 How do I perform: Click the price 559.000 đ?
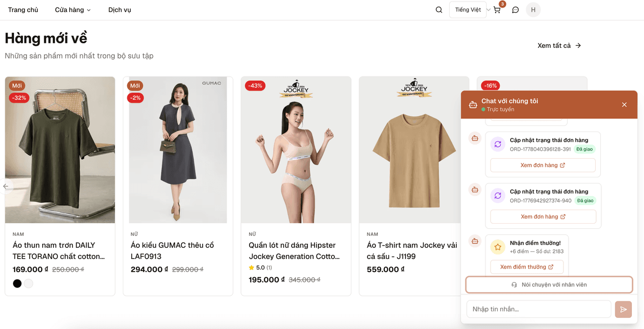386,270
